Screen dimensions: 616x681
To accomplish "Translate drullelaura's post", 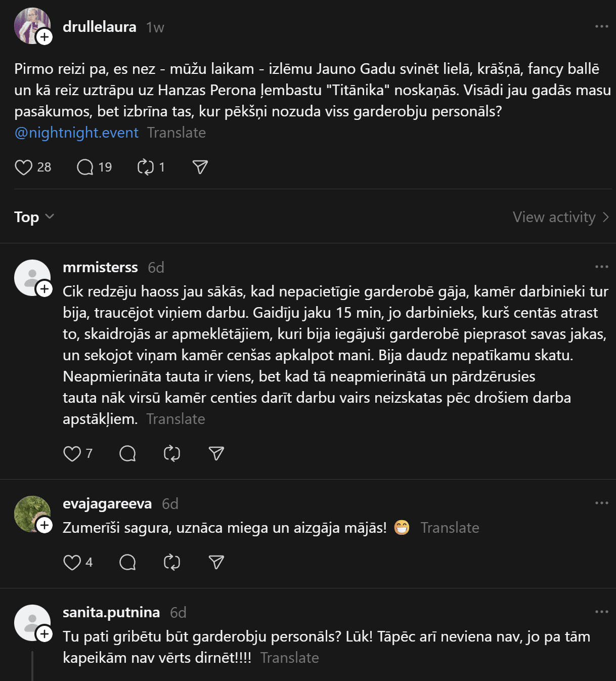I will click(x=177, y=133).
